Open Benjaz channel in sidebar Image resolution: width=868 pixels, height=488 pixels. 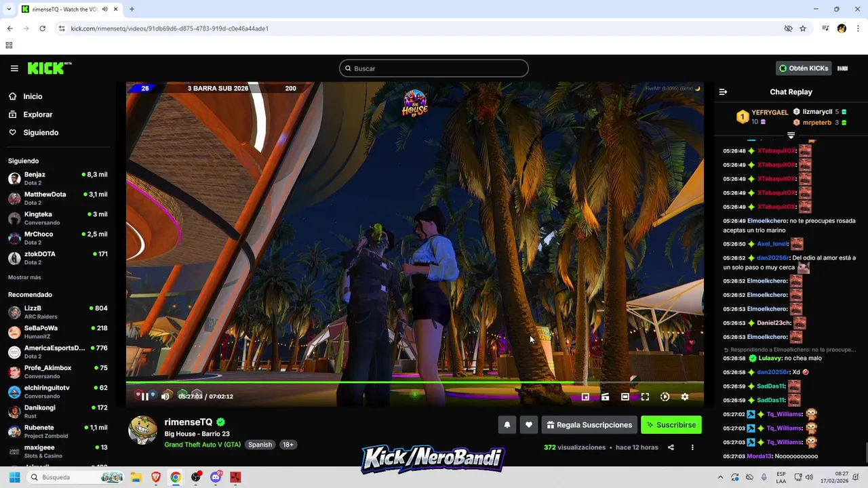57,179
